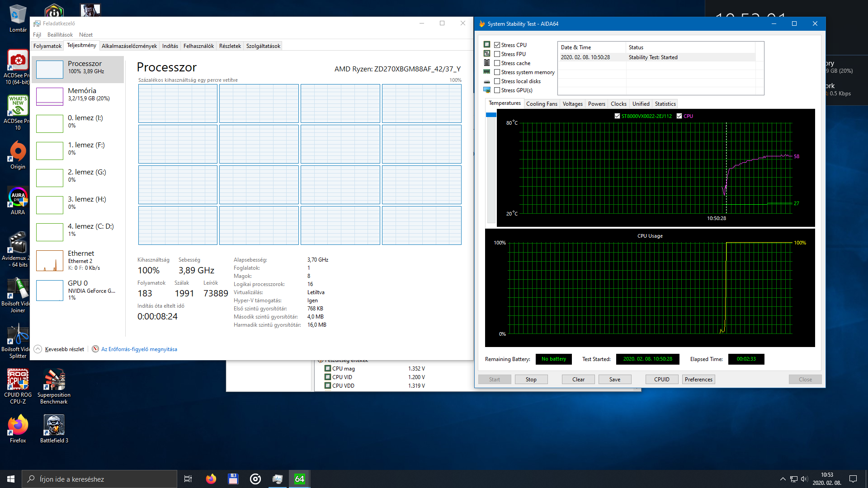The height and width of the screenshot is (488, 868).
Task: Enable the Stress GPU(s) checkbox
Action: point(497,90)
